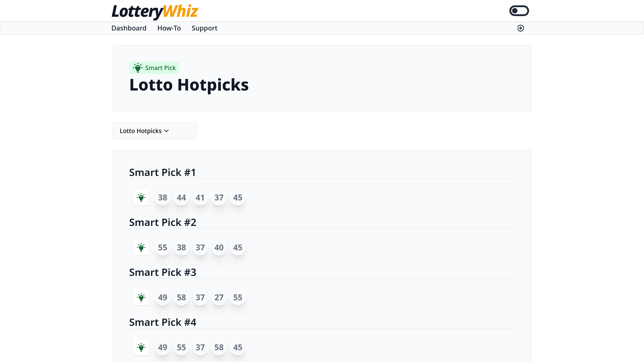Viewport: 644px width, 362px height.
Task: Click the green Smart Pick badge label
Action: (x=160, y=68)
